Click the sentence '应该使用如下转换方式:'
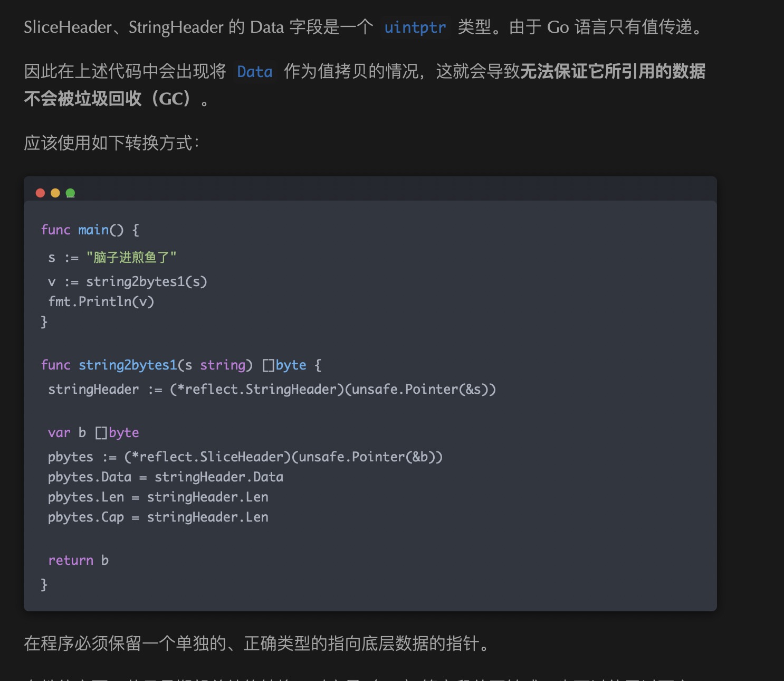Viewport: 784px width, 681px height. 112,143
